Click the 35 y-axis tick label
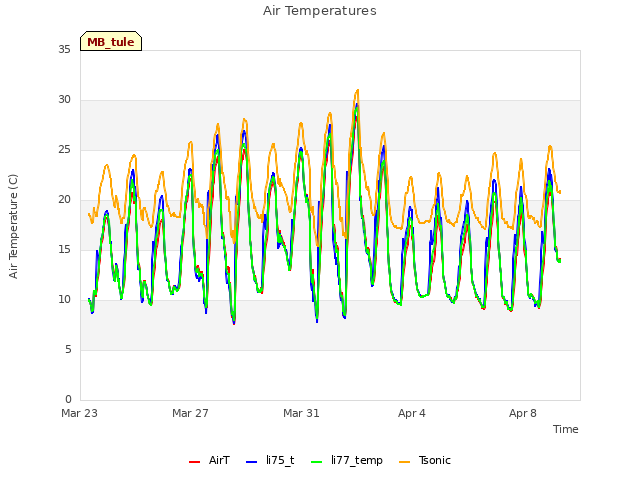The width and height of the screenshot is (640, 480). pyautogui.click(x=64, y=50)
